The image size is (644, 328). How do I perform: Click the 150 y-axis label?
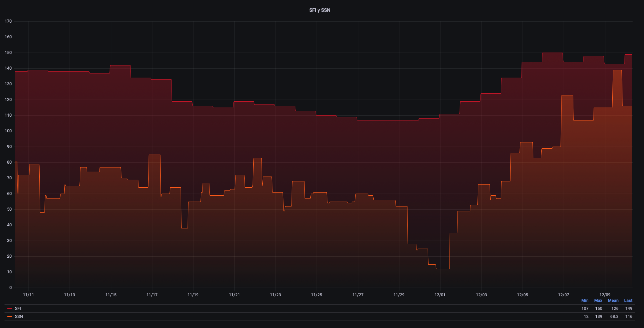click(x=8, y=53)
